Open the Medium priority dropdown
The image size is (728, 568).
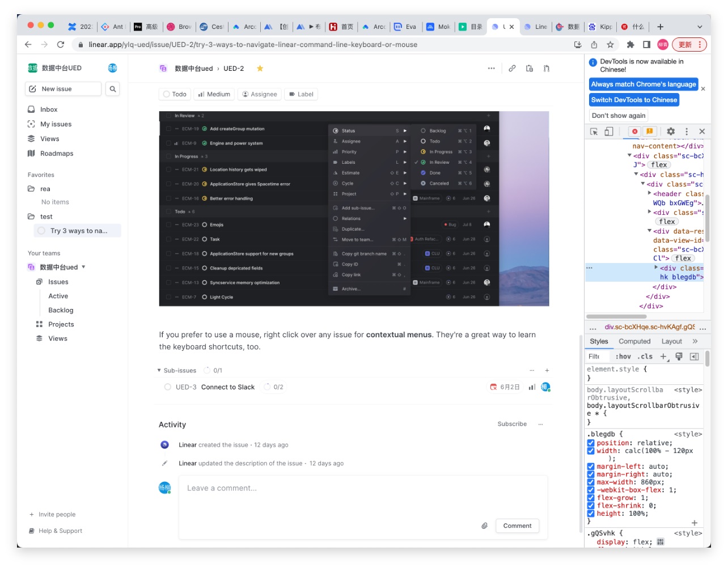214,94
